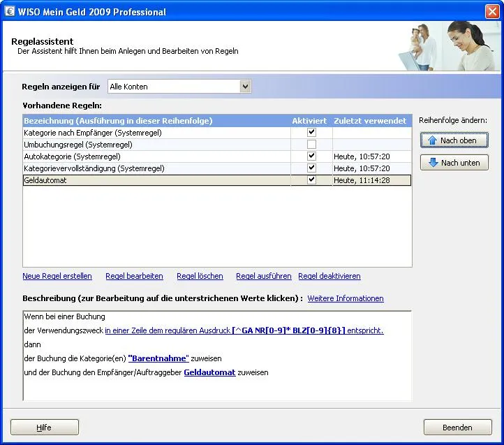Viewport: 504px width, 445px height.
Task: Toggle the Autokategorie rule checkbox
Action: 311,156
